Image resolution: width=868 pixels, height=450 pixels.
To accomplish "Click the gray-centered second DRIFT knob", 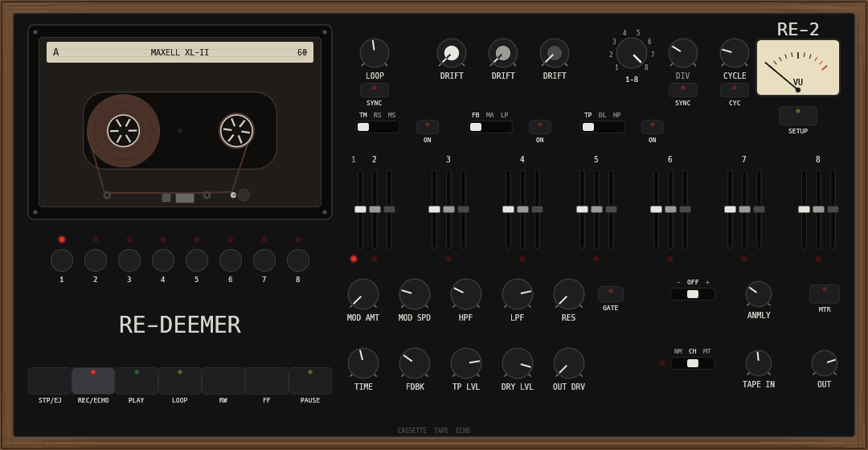I will tap(503, 53).
